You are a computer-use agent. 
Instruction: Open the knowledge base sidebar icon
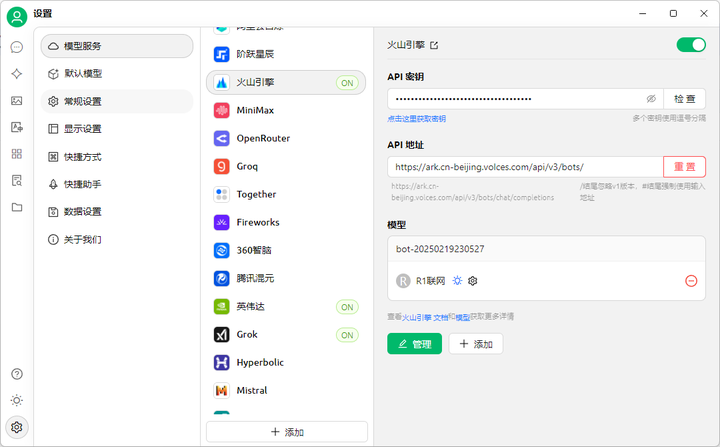pos(17,181)
